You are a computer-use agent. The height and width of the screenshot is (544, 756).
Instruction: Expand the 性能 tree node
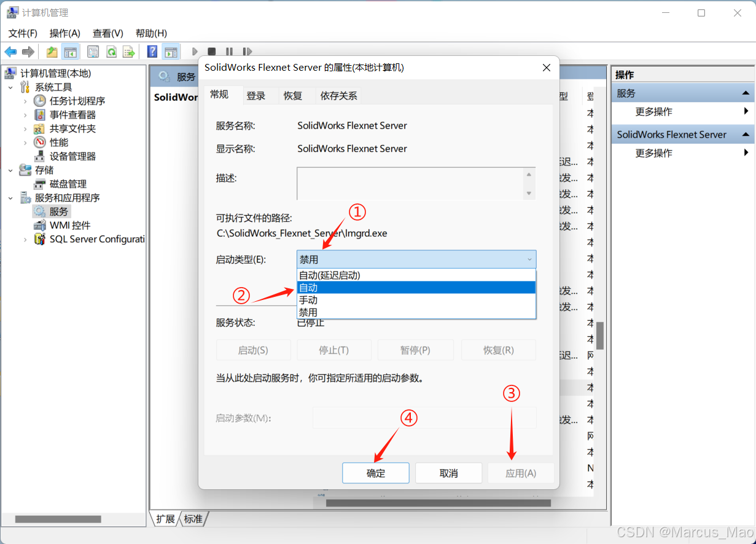click(x=25, y=143)
